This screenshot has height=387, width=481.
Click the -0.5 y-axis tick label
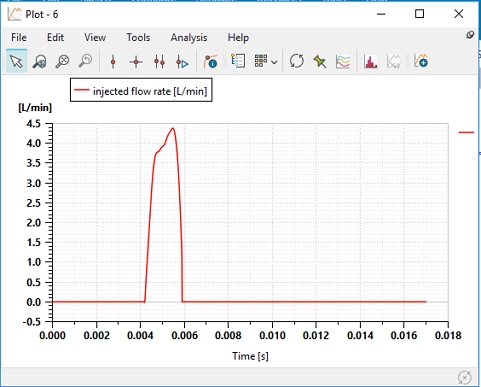click(x=32, y=322)
